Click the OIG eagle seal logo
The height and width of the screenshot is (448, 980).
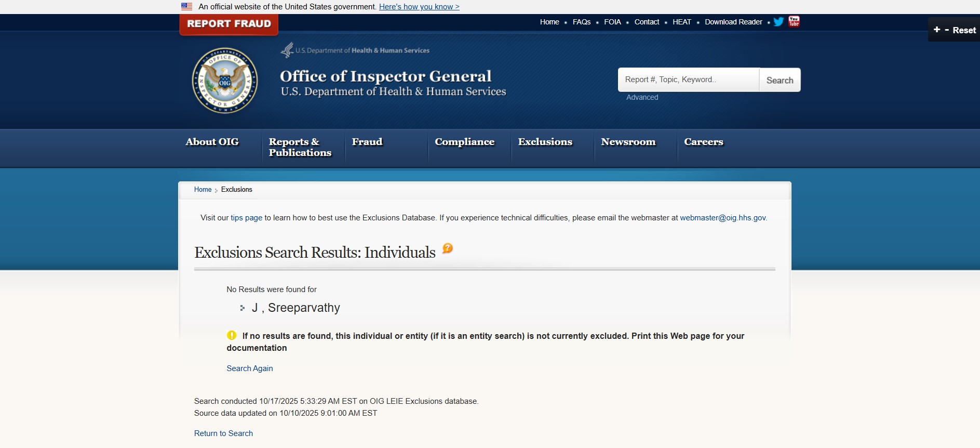pyautogui.click(x=225, y=81)
